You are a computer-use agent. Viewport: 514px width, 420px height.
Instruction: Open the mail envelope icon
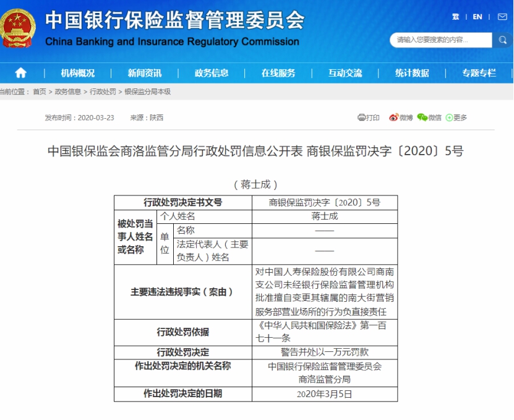[x=502, y=17]
